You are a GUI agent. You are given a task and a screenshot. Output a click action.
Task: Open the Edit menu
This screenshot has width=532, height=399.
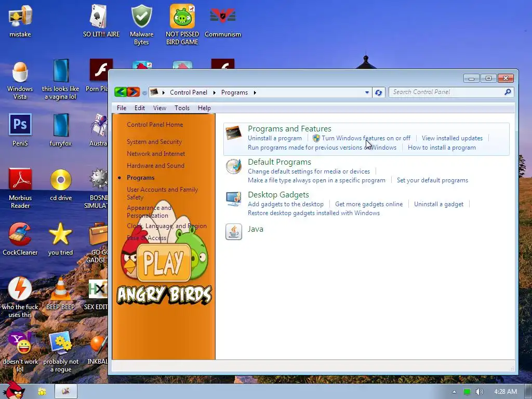point(139,108)
